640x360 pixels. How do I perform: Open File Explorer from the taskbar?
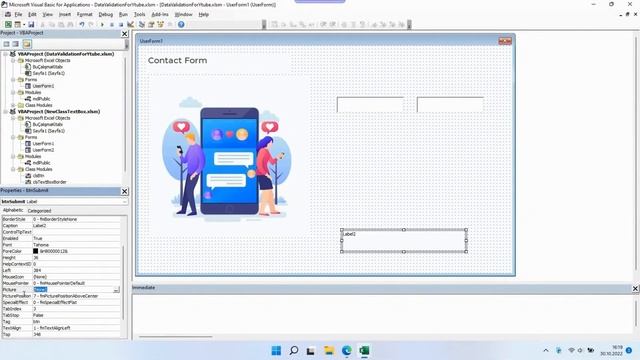pos(329,351)
